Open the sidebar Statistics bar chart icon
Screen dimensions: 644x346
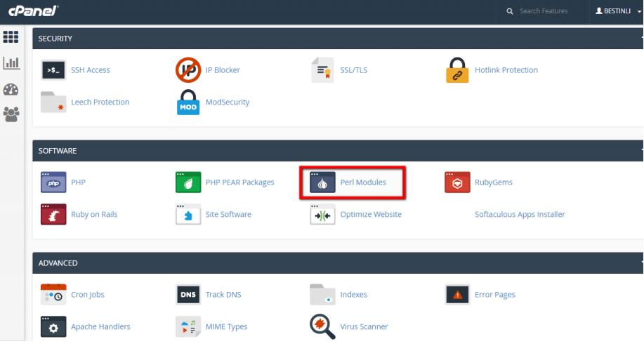click(x=11, y=62)
